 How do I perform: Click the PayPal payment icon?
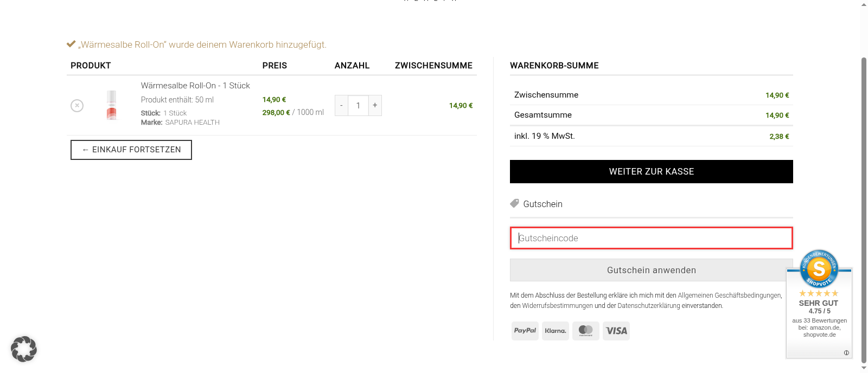[x=525, y=331]
